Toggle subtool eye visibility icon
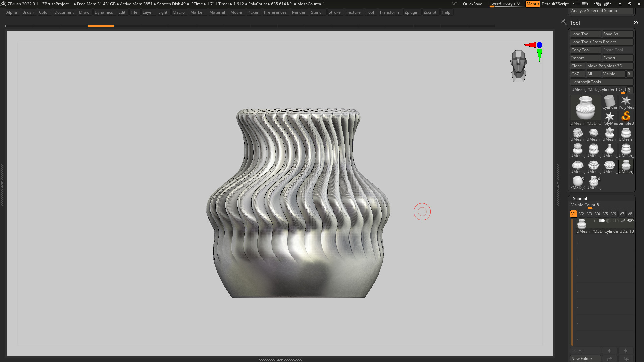The width and height of the screenshot is (644, 362). (x=630, y=221)
